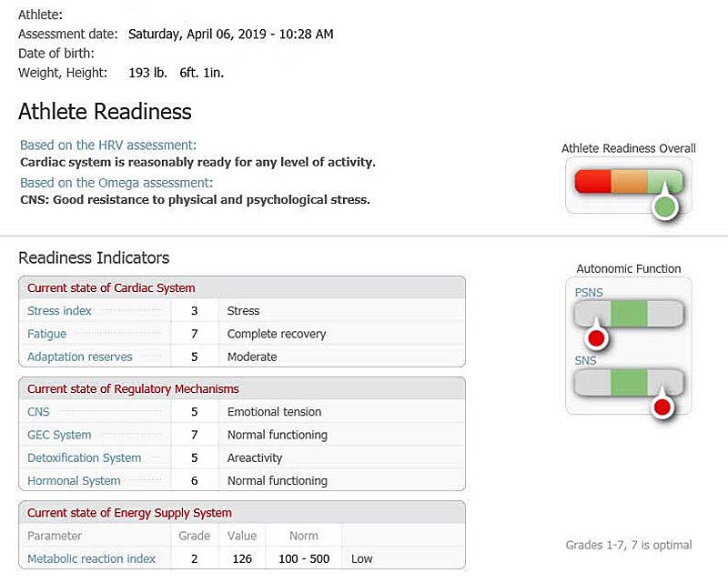This screenshot has height=583, width=728.
Task: Click the 'CNS: Good resistance' statement
Action: [195, 200]
